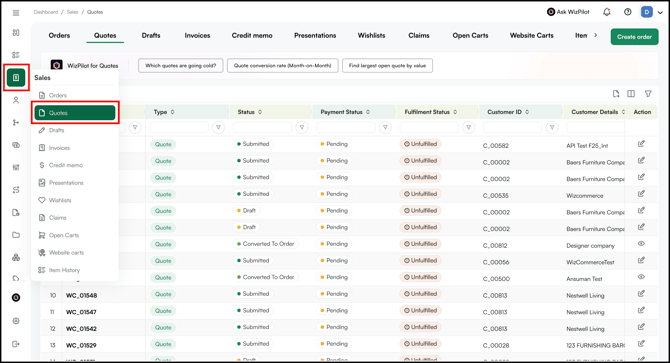Select Website carts in Sales flyout menu
Image resolution: width=670 pixels, height=363 pixels.
coord(75,253)
